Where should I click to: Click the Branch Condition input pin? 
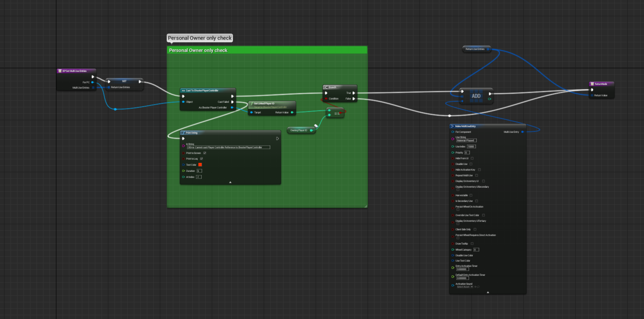pyautogui.click(x=326, y=99)
